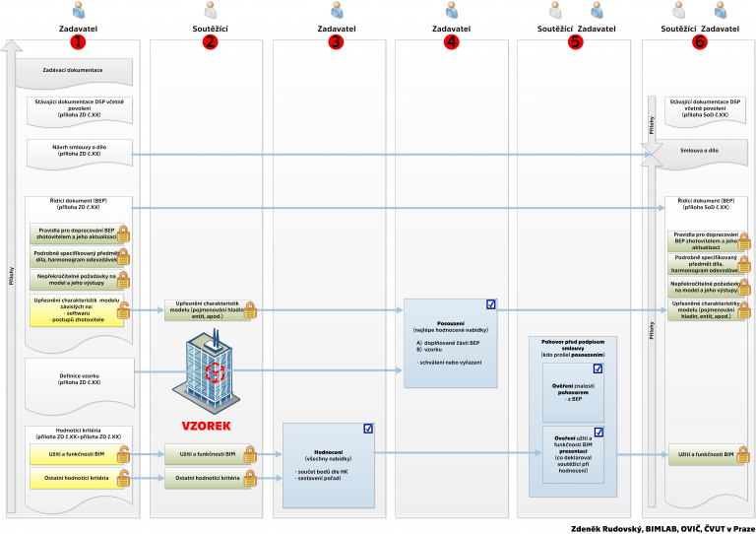Select the red step 4 circle marker
Viewport: 756px width, 534px height.
coord(451,42)
